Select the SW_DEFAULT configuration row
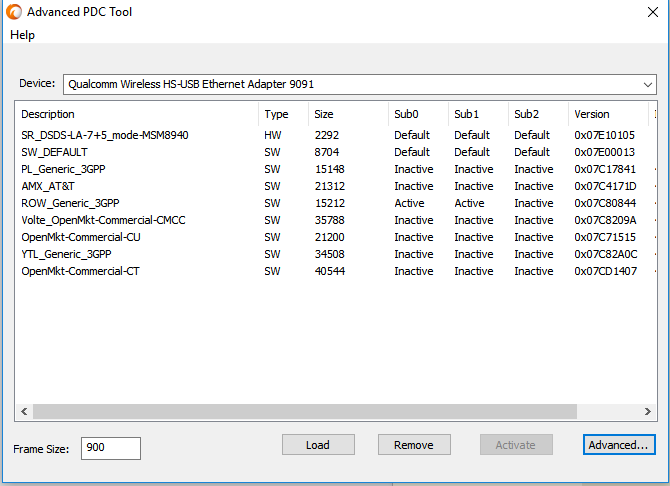 [x=336, y=152]
